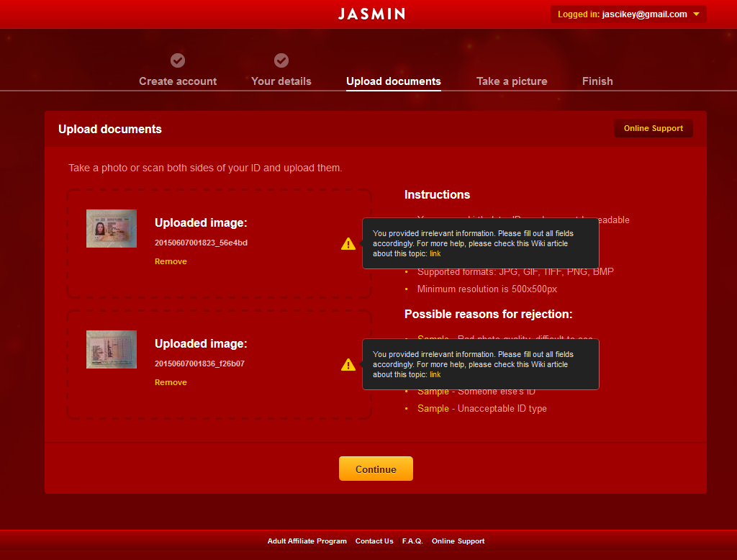Viewport: 737px width, 560px height.
Task: Go to Your details step
Action: point(281,81)
